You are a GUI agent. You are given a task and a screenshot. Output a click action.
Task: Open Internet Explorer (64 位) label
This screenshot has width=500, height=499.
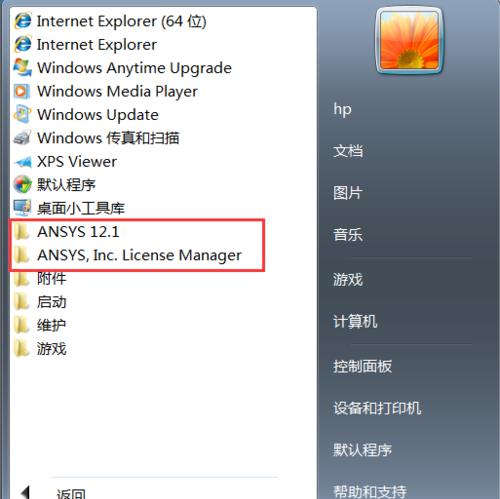(122, 21)
